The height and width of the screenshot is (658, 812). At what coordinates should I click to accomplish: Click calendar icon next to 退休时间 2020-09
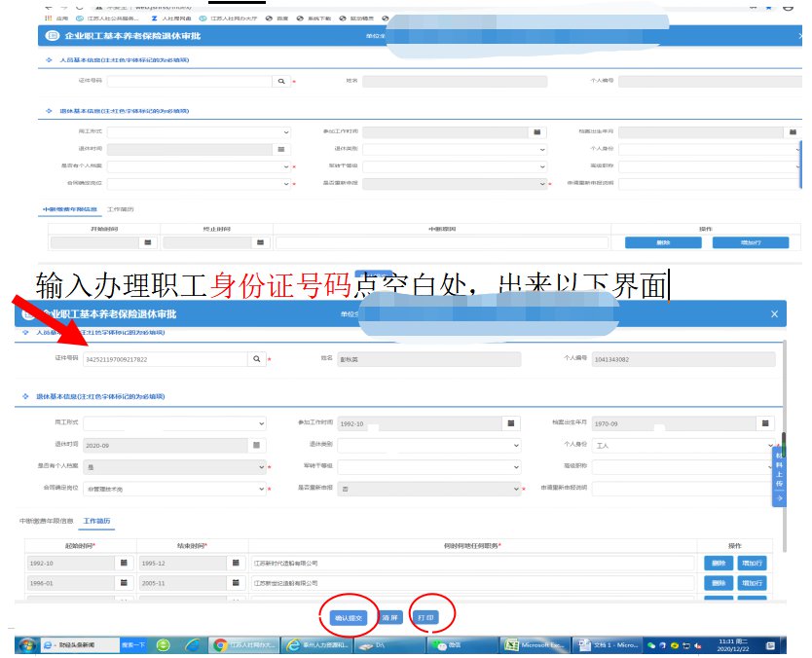tap(256, 445)
